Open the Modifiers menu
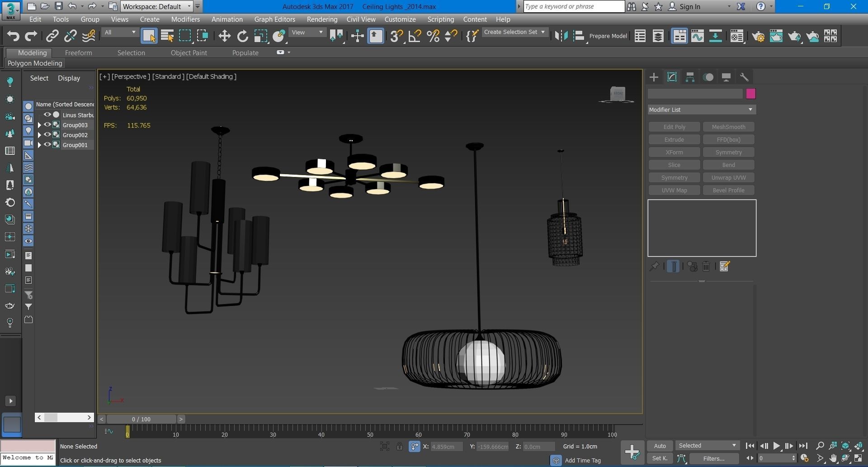The height and width of the screenshot is (467, 868). (x=185, y=19)
